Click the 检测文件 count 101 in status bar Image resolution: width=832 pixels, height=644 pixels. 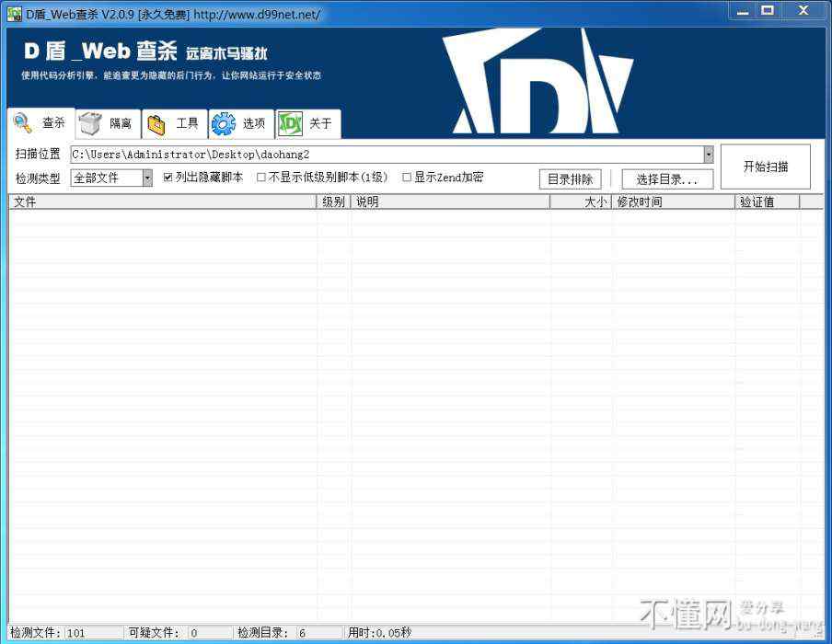75,633
